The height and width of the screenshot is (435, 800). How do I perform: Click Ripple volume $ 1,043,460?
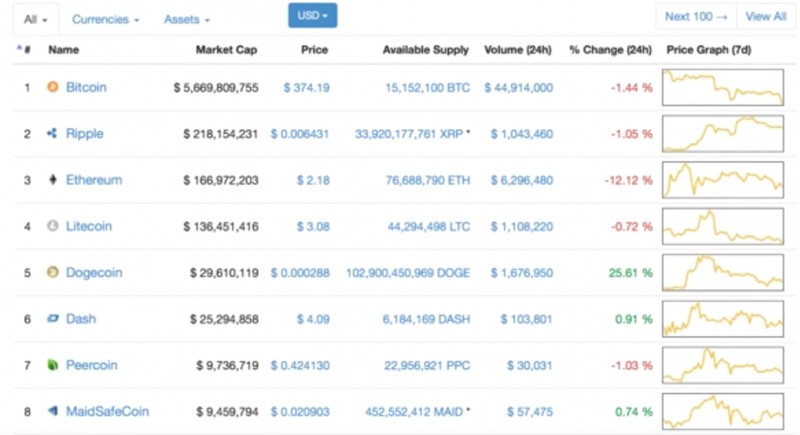(x=521, y=134)
